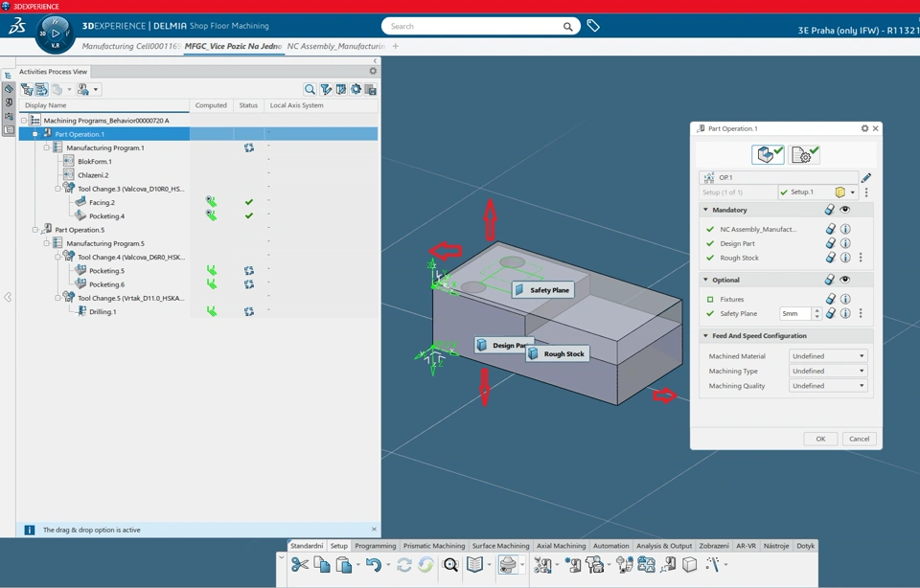Check the Fixtures checkbox
This screenshot has width=920, height=588.
tap(710, 299)
